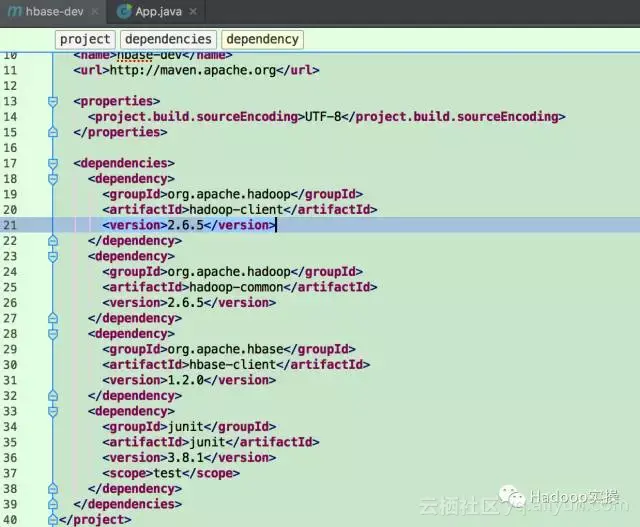Collapse the dependencies block at line 17

(53, 163)
